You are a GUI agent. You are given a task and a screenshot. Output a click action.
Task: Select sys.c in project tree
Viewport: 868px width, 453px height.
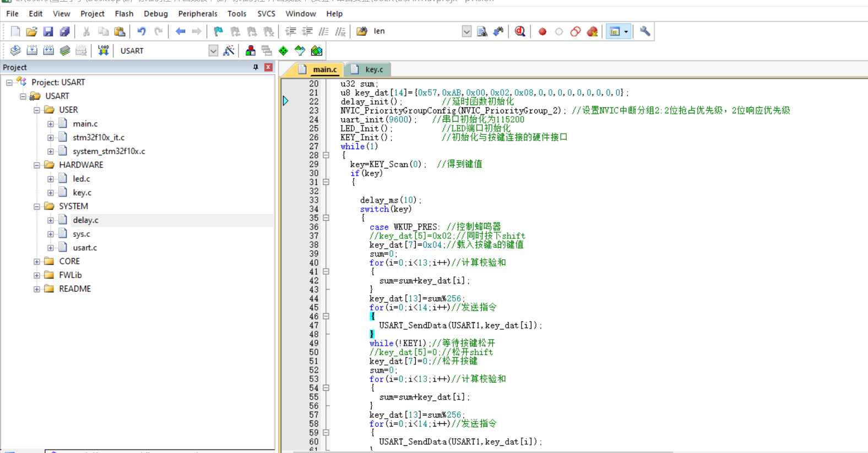(x=82, y=234)
